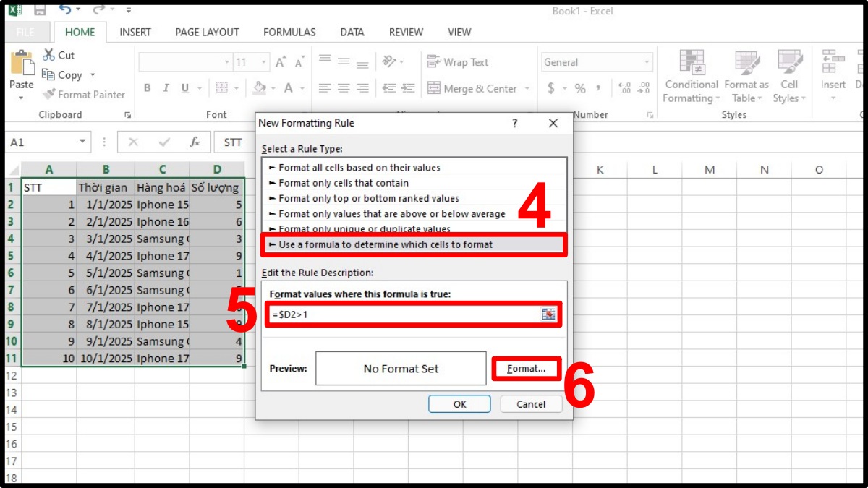
Task: Switch to the VIEW tab
Action: coord(459,33)
